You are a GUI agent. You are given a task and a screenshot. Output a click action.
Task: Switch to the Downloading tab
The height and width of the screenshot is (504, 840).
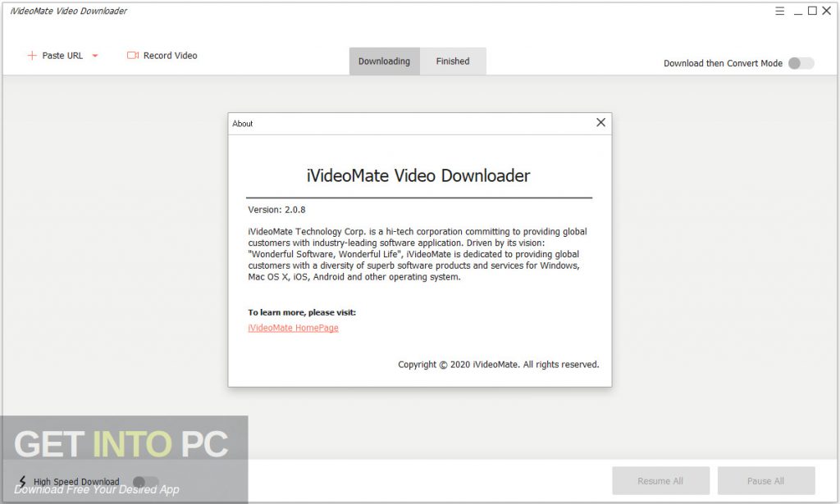384,61
